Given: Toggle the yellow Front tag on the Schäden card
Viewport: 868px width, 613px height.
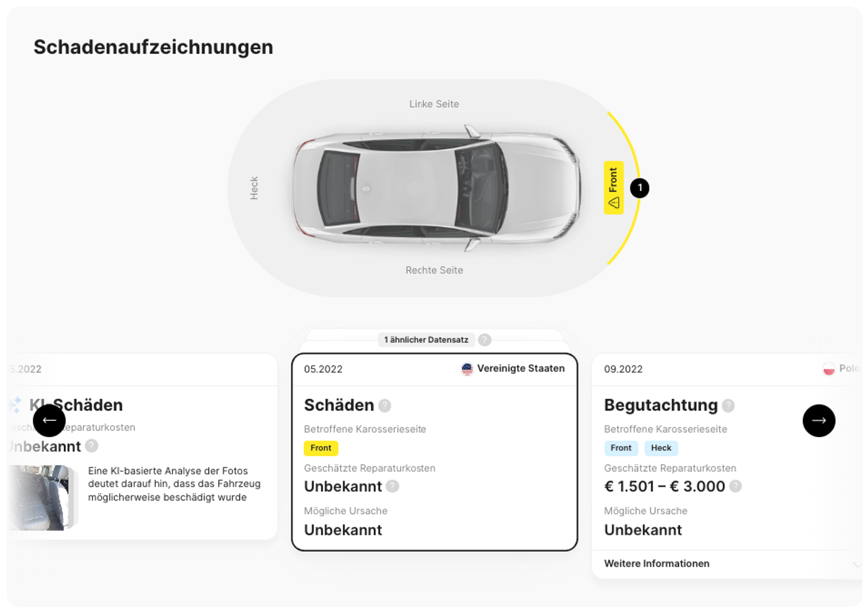Looking at the screenshot, I should point(321,448).
